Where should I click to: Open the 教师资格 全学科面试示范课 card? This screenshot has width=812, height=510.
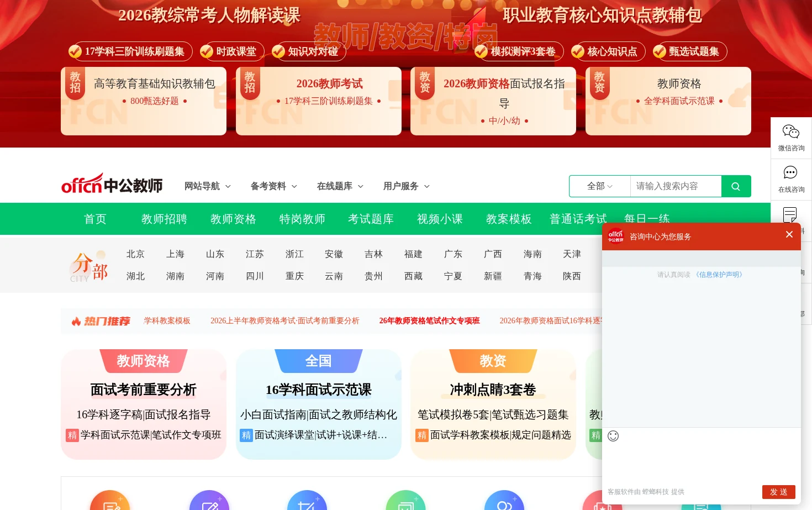click(668, 101)
